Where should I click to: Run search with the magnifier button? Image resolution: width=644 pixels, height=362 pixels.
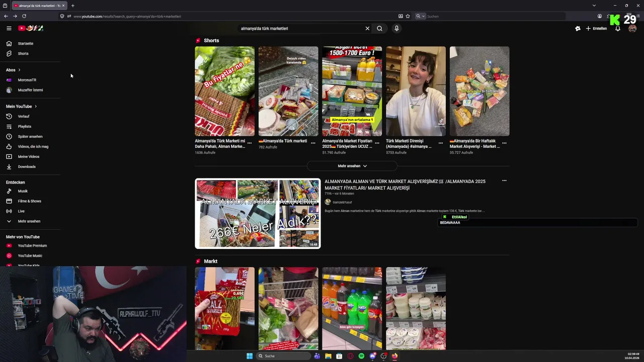(380, 29)
